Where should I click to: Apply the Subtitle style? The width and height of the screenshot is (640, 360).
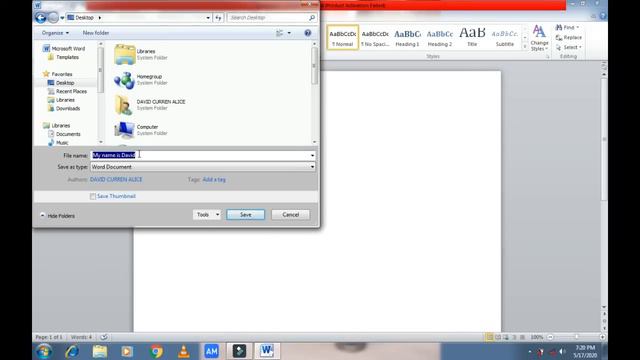[x=505, y=38]
